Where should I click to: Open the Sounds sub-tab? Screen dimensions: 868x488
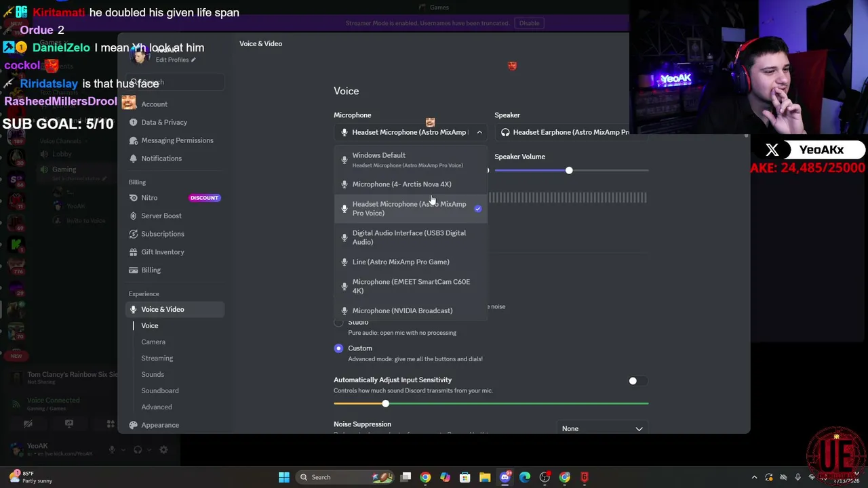(x=153, y=374)
